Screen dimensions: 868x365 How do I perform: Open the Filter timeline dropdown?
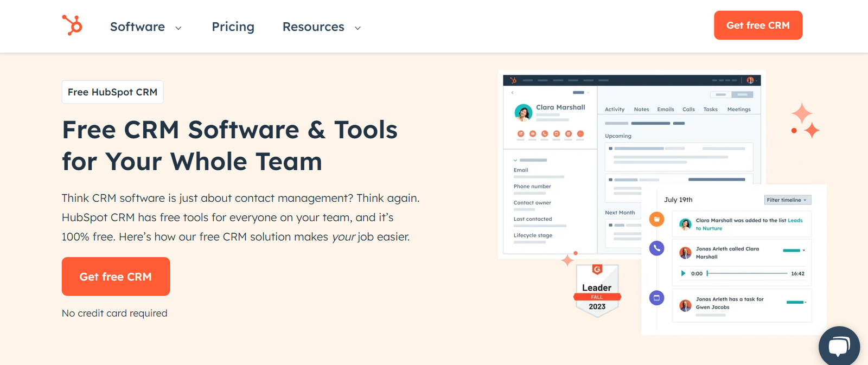[x=788, y=200]
